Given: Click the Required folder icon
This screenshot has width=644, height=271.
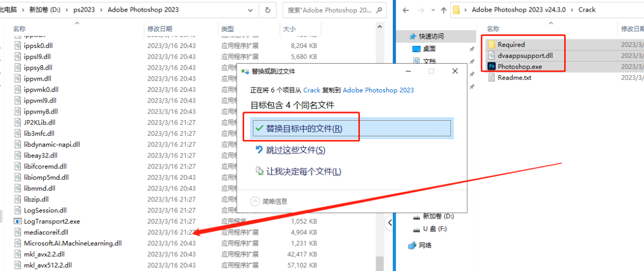Looking at the screenshot, I should (491, 44).
